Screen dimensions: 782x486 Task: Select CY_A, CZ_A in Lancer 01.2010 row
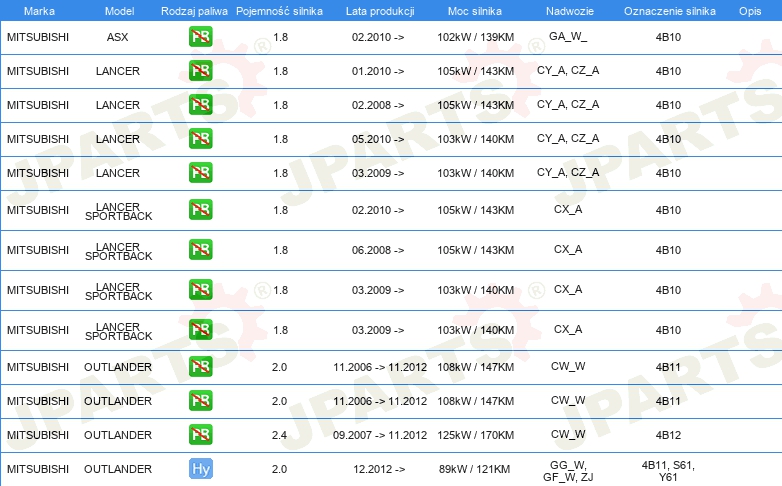coord(568,70)
